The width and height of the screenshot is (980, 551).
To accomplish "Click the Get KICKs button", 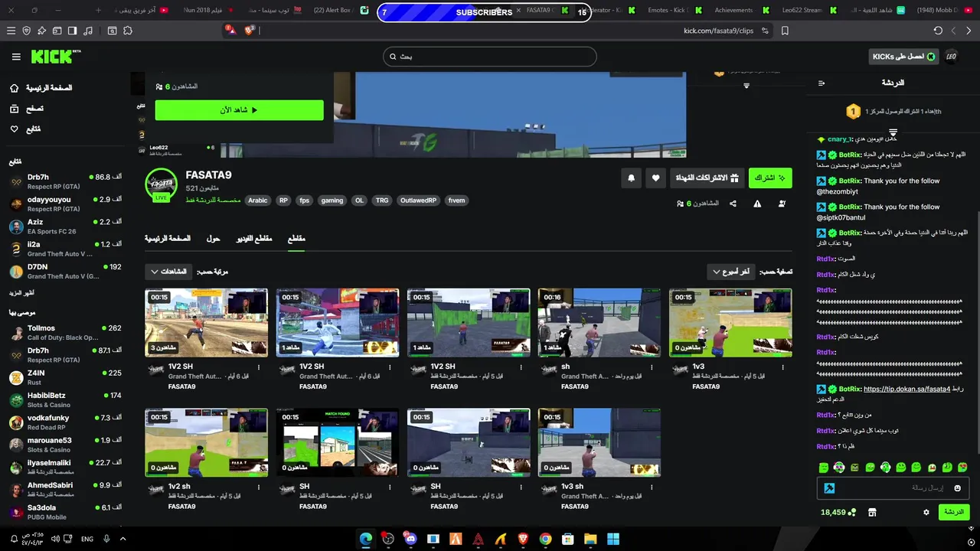I will [903, 57].
